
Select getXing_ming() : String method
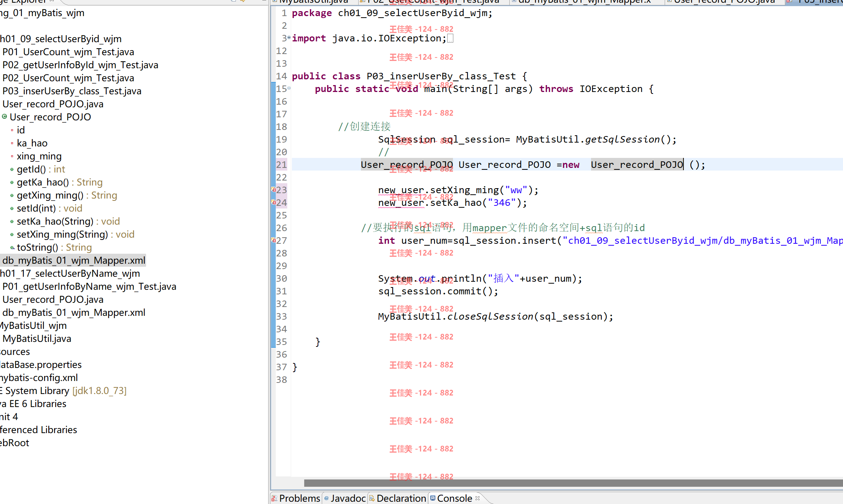point(67,195)
